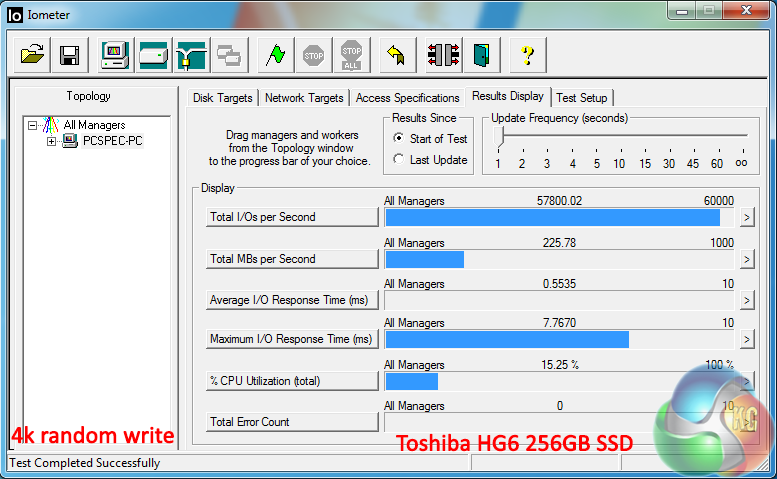Image resolution: width=777 pixels, height=479 pixels.
Task: Open test configuration file icon
Action: click(32, 54)
